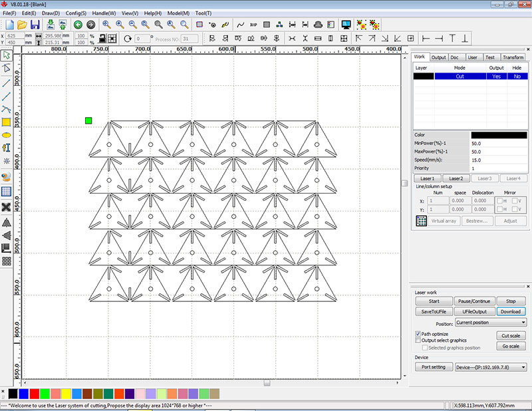
Task: Click the curve smooth icon
Action: [241, 25]
